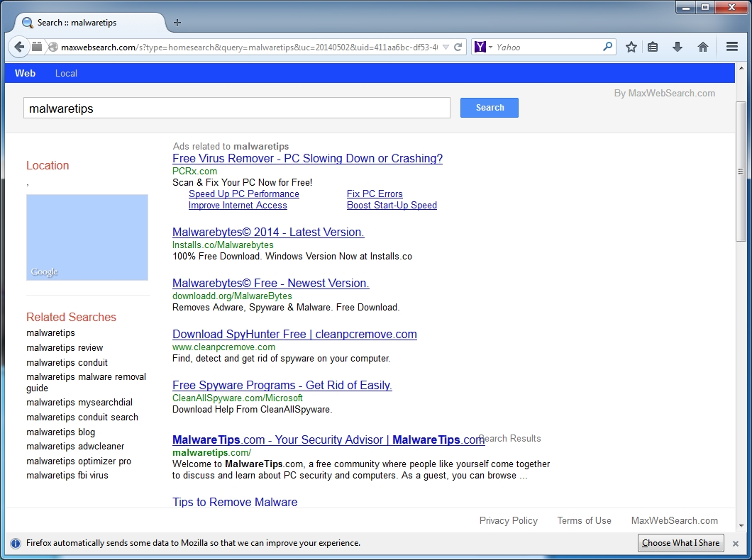Go to the browser Home page icon
Screen dimensions: 752x560
pos(702,46)
